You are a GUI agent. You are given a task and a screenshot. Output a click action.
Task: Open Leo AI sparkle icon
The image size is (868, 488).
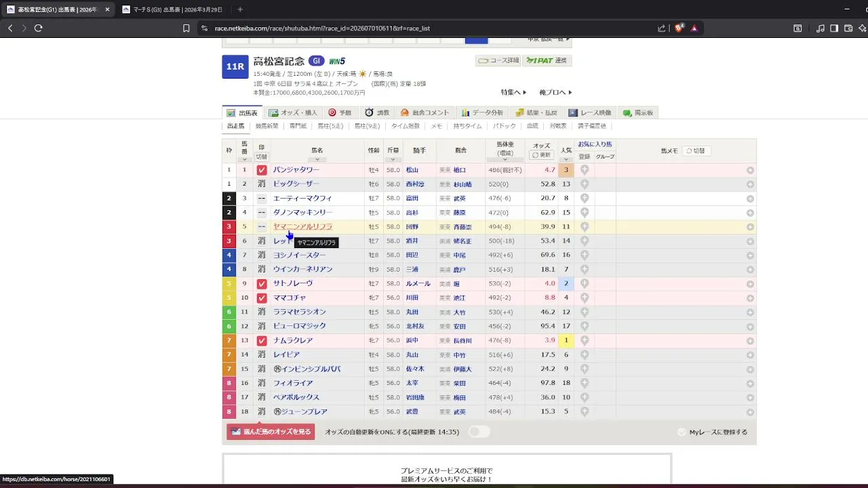[863, 28]
